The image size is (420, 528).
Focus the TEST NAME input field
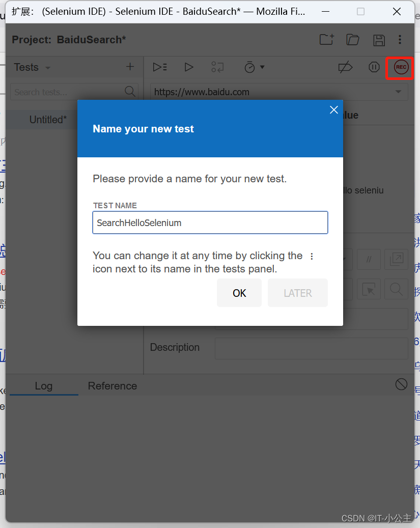[x=210, y=223]
